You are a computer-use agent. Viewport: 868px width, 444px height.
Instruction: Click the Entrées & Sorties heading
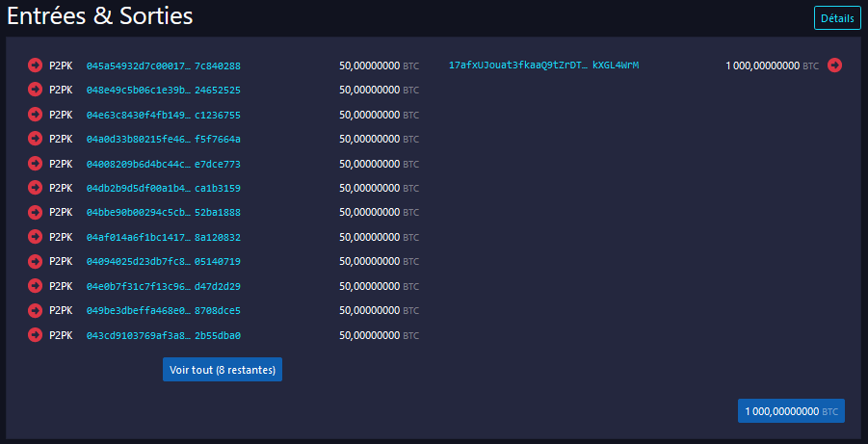click(x=100, y=16)
